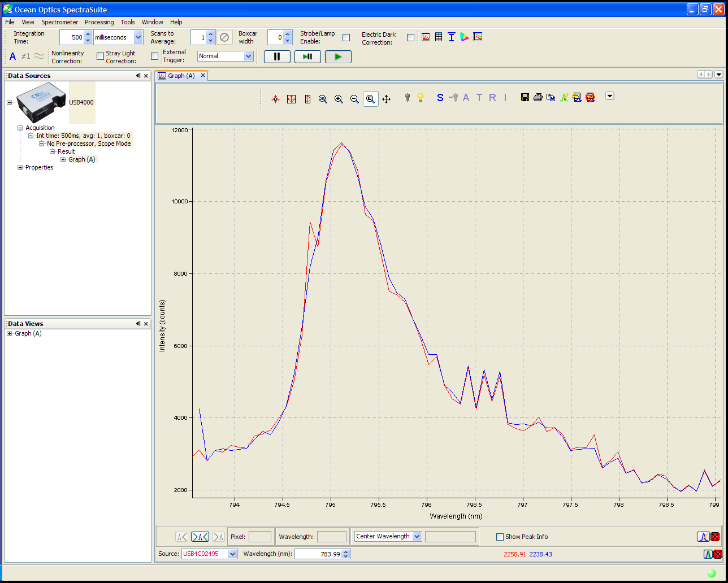Select Absorbance mode A icon in graph toolbar
728x583 pixels.
click(x=466, y=97)
